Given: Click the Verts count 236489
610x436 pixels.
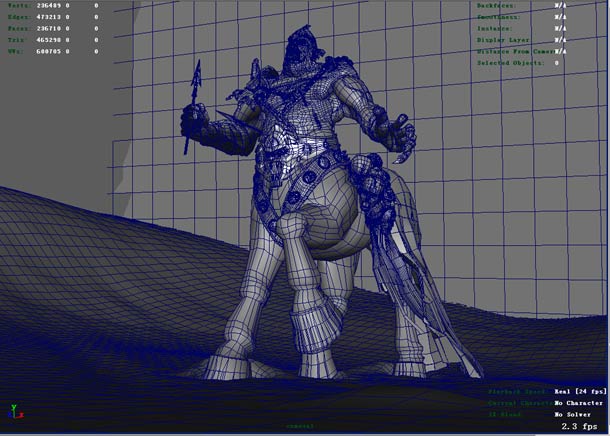Looking at the screenshot, I should pos(48,6).
